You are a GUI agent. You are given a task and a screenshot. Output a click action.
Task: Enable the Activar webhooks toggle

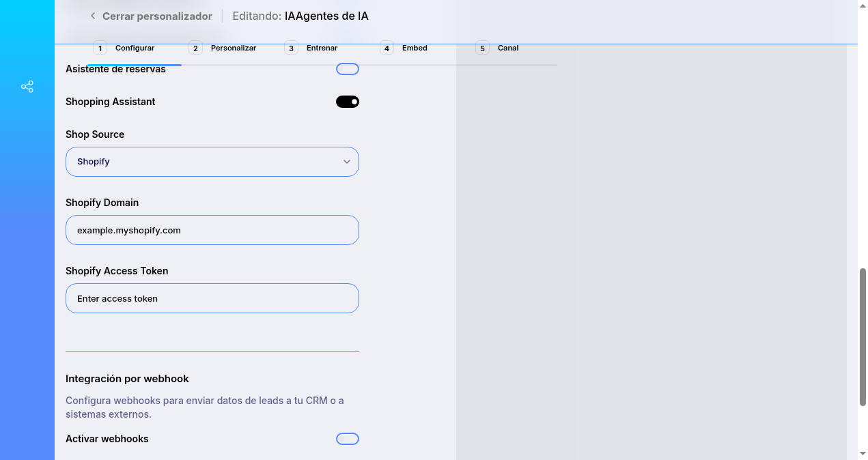click(x=347, y=438)
